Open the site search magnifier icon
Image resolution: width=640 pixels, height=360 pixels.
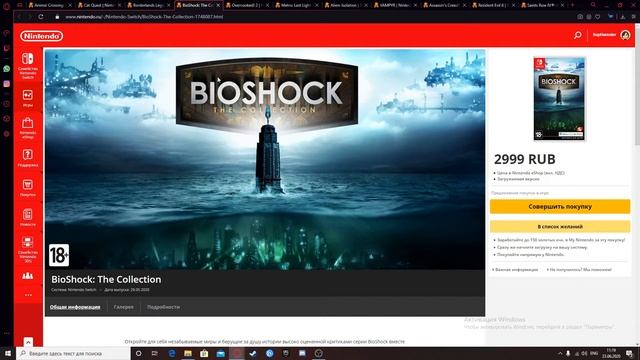coord(578,36)
